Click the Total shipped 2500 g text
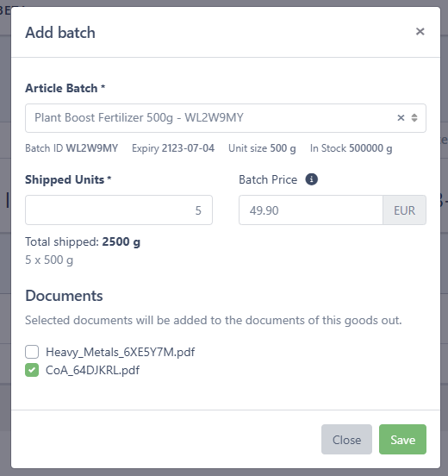Image resolution: width=448 pixels, height=476 pixels. pyautogui.click(x=83, y=242)
